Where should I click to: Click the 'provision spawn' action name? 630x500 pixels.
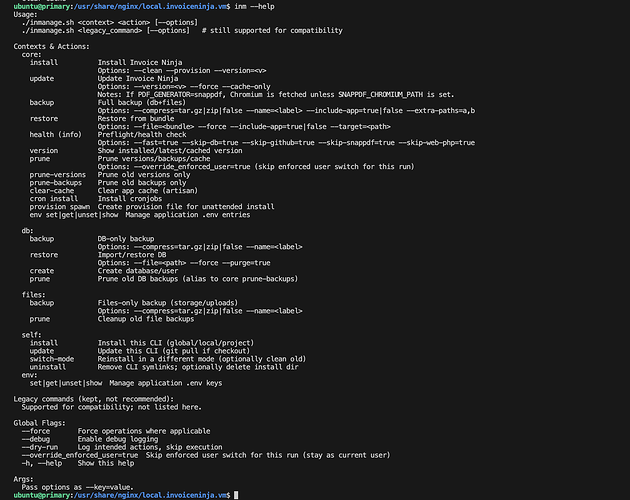pyautogui.click(x=59, y=207)
